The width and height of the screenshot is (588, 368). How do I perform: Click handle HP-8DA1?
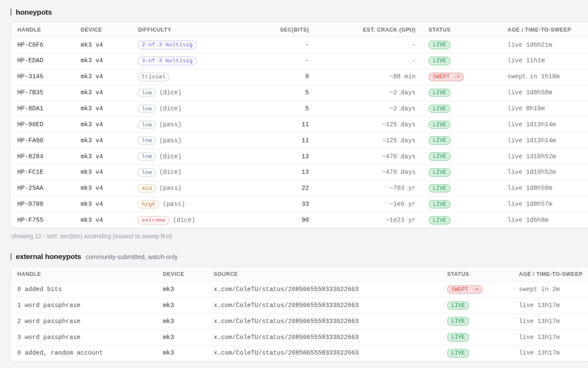click(30, 109)
